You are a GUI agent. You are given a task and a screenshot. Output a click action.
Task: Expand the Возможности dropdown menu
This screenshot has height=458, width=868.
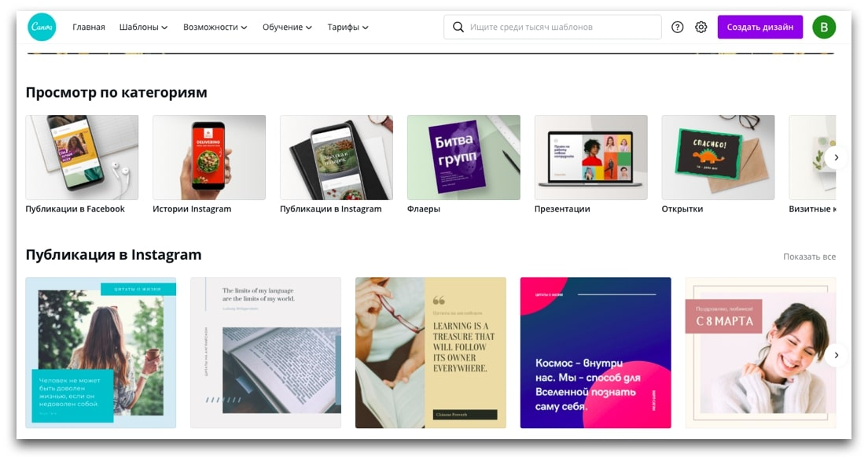click(x=215, y=27)
